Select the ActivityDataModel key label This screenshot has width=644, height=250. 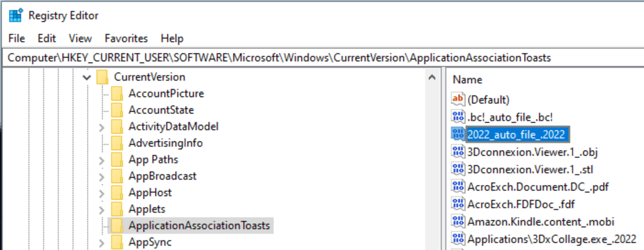173,127
